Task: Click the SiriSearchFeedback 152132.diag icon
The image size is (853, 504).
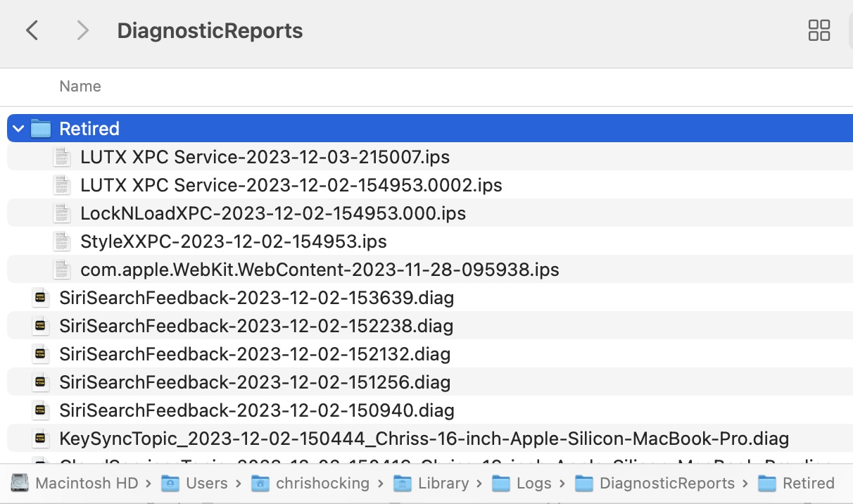Action: [41, 354]
